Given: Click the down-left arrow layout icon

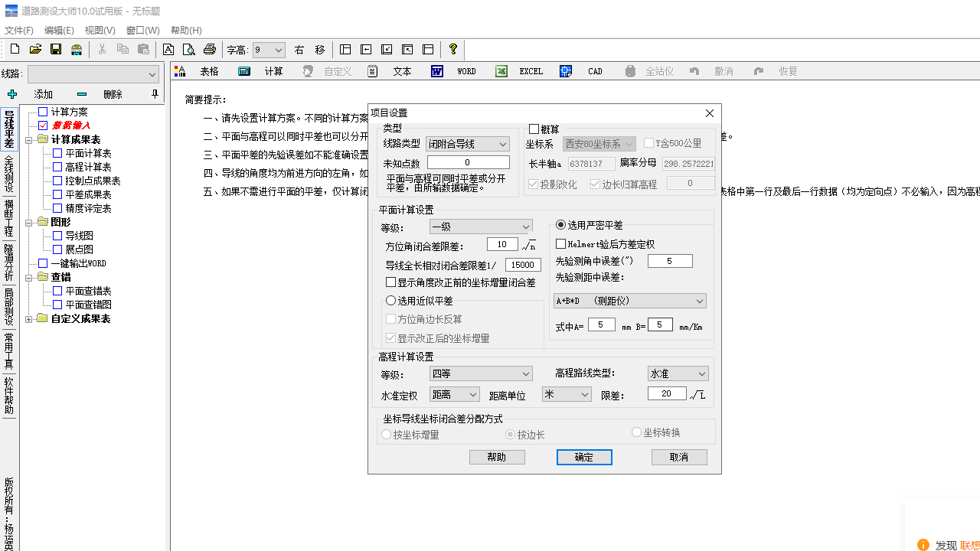Looking at the screenshot, I should 387,50.
